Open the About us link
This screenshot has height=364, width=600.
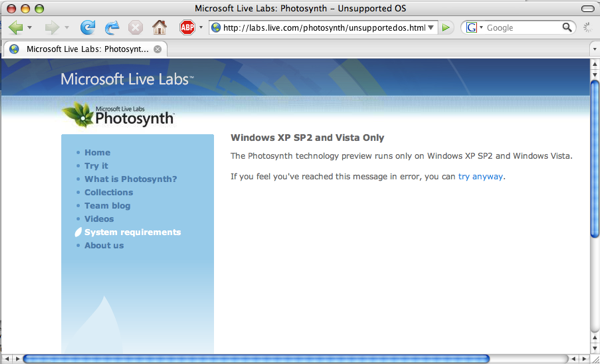104,245
